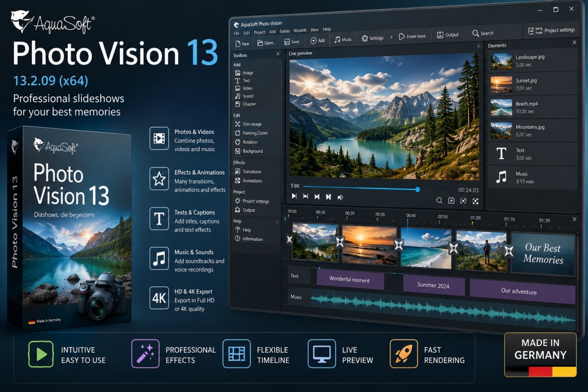Click transition icon between beach and hiker clips

point(454,248)
